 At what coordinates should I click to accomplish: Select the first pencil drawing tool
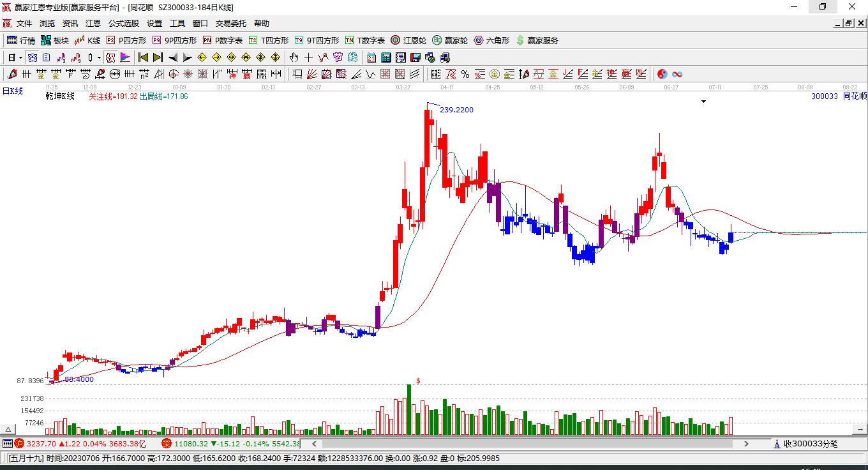pos(11,74)
